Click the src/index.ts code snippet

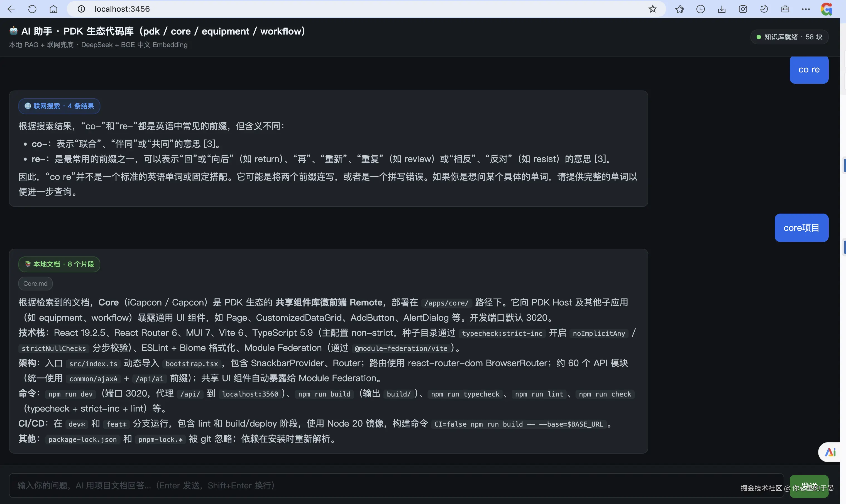[x=93, y=364]
